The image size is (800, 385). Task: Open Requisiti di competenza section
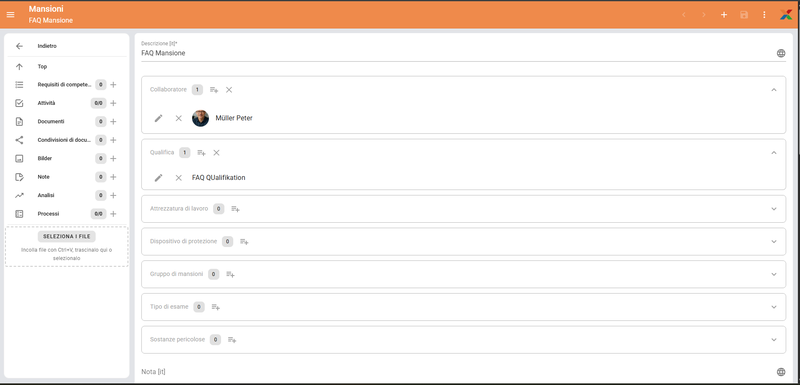(x=64, y=85)
